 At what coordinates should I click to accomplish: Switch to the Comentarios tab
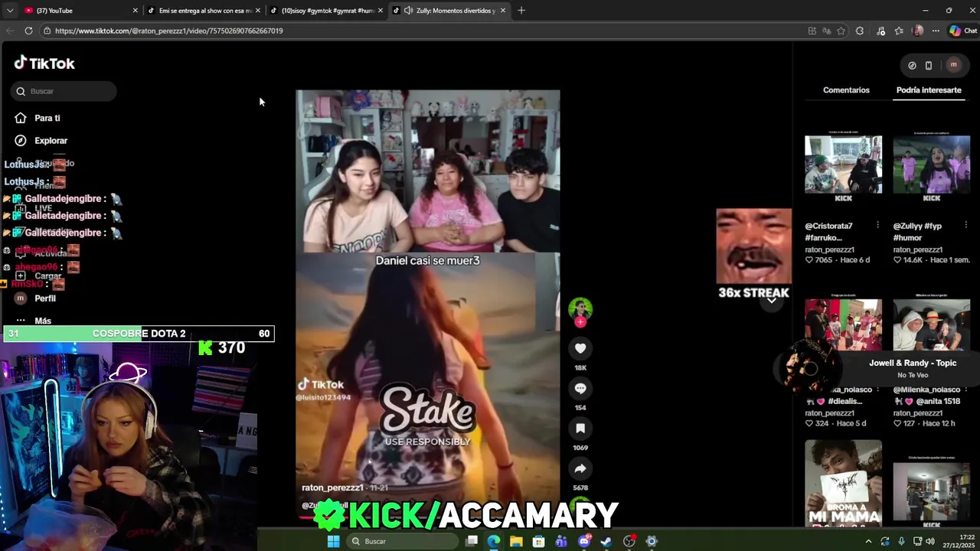pos(846,90)
